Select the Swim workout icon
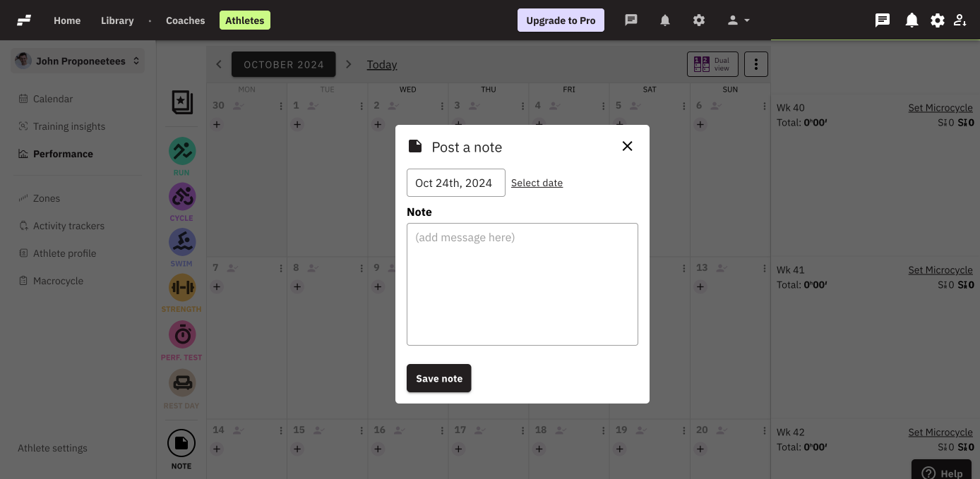The width and height of the screenshot is (980, 479). 181,242
